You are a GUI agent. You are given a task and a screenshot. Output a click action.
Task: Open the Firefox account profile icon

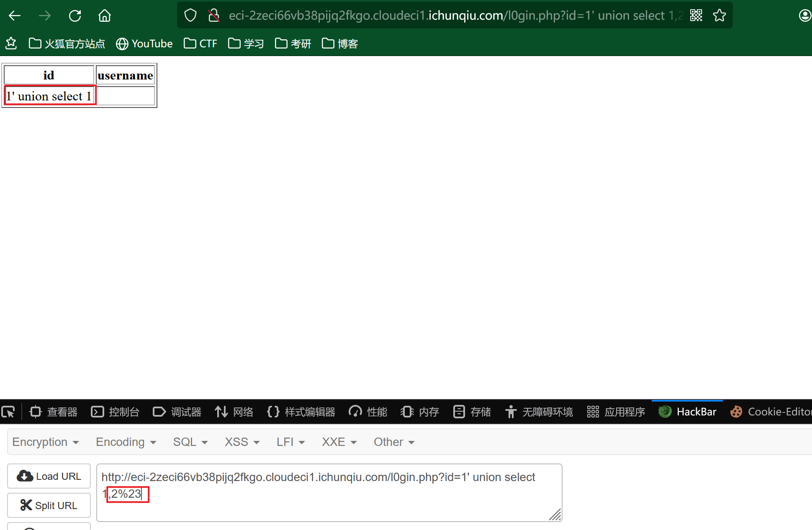pos(805,15)
